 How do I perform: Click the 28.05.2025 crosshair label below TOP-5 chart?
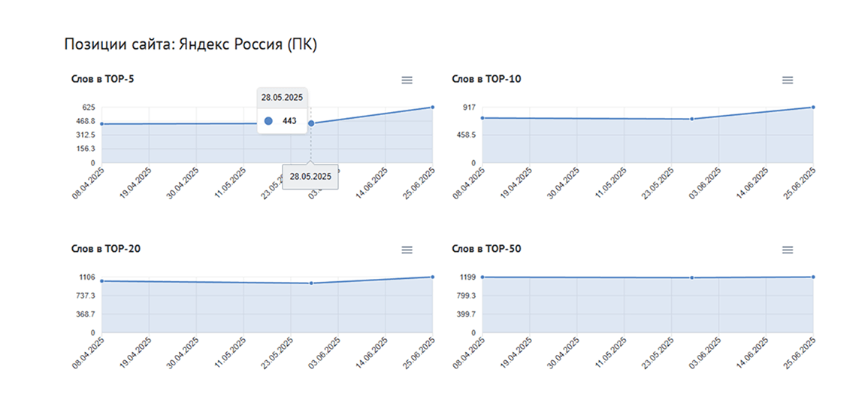click(x=310, y=177)
